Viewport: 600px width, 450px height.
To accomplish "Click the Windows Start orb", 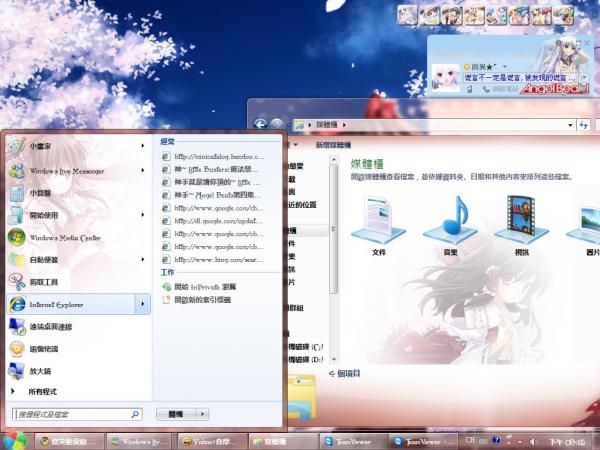I will pos(14,441).
